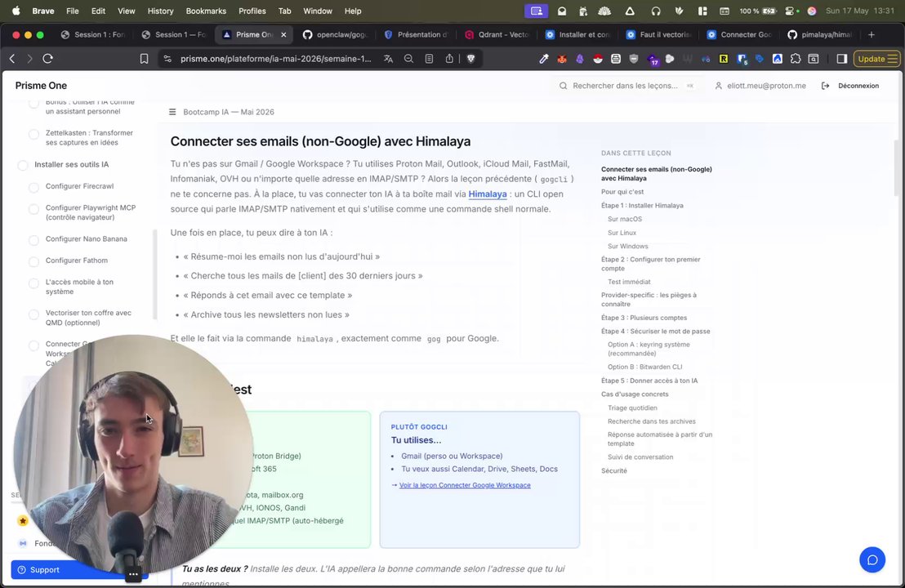Switch to the 'pimalaya/himal' tab
The image size is (905, 588).
point(819,34)
